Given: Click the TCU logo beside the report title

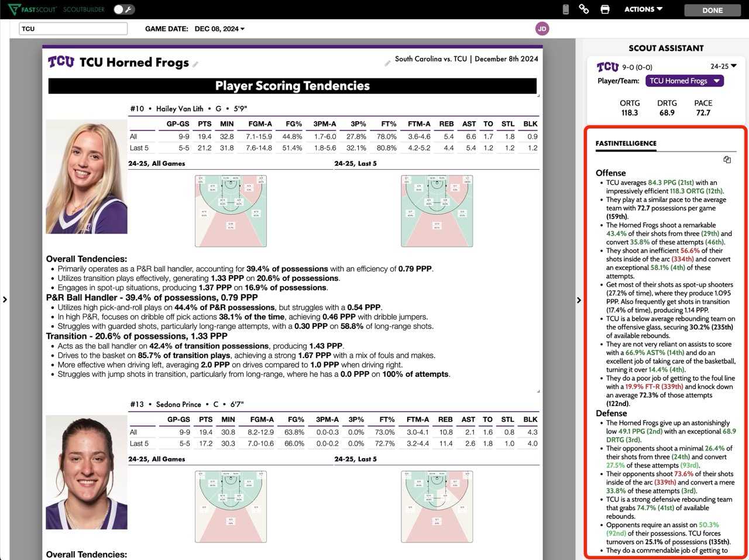Looking at the screenshot, I should tap(61, 62).
